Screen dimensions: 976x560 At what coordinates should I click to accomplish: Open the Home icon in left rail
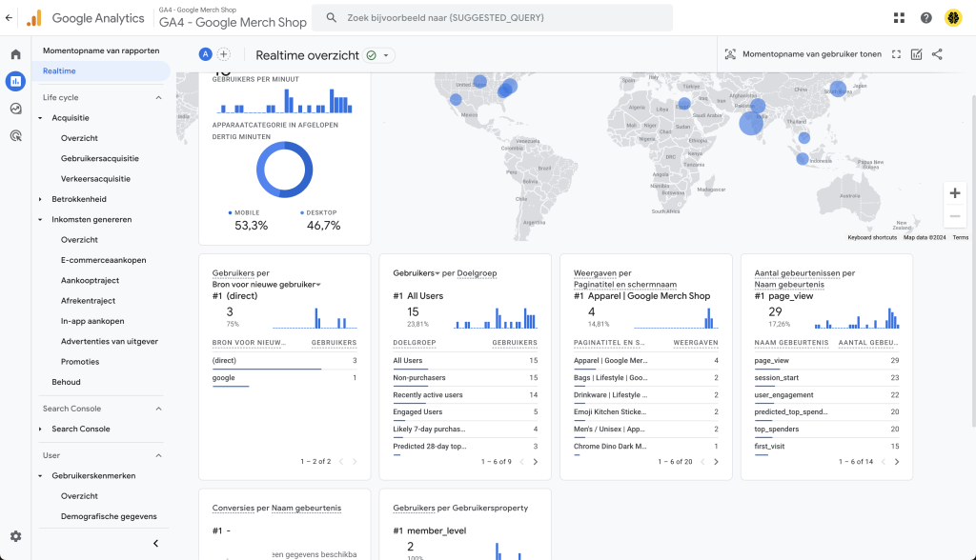click(15, 54)
